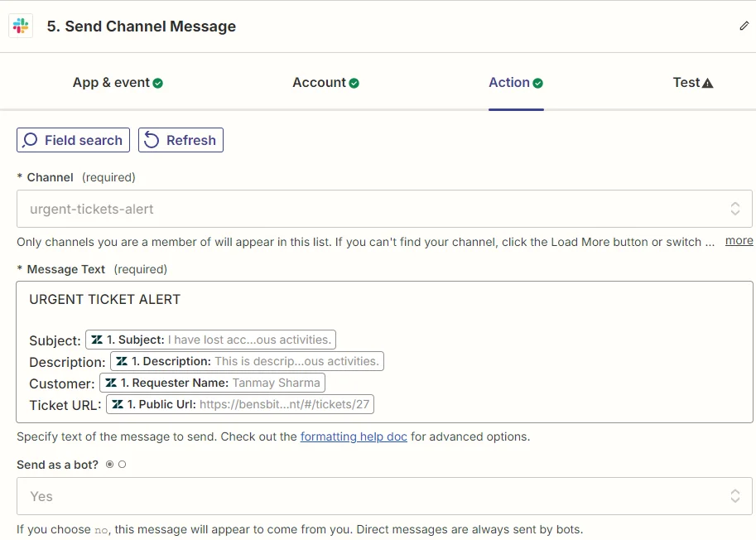Image resolution: width=756 pixels, height=540 pixels.
Task: Click Zendesk icon in Public Url pill
Action: coord(118,404)
